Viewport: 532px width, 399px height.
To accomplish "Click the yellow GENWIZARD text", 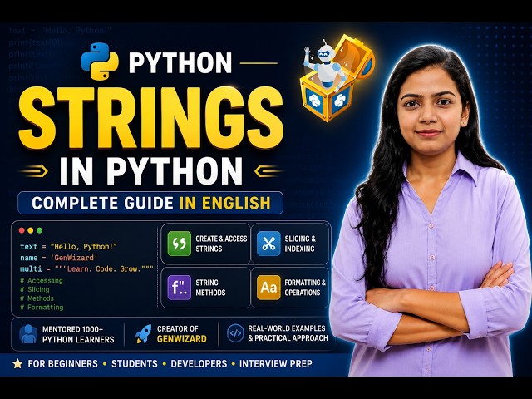I will tap(182, 338).
